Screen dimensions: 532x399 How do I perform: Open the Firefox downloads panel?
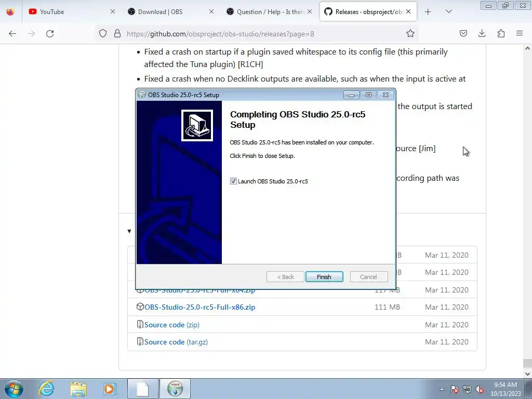click(x=482, y=34)
